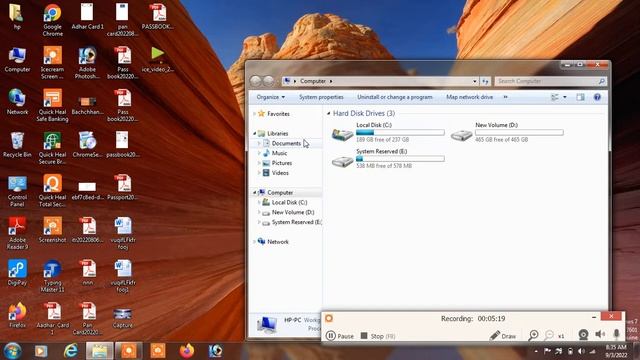
Task: Open the Icecream Screen Recorder desktop shortcut
Action: coord(52,62)
